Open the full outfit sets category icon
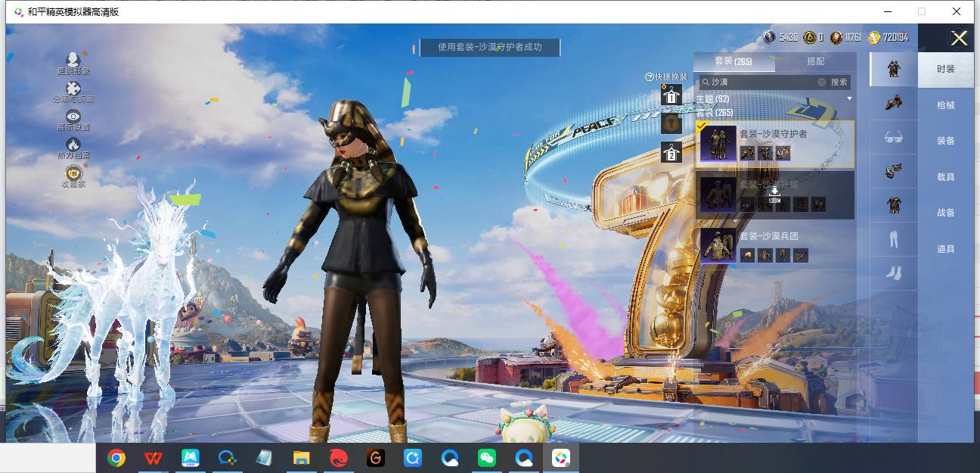Image resolution: width=980 pixels, height=473 pixels. pos(893,69)
